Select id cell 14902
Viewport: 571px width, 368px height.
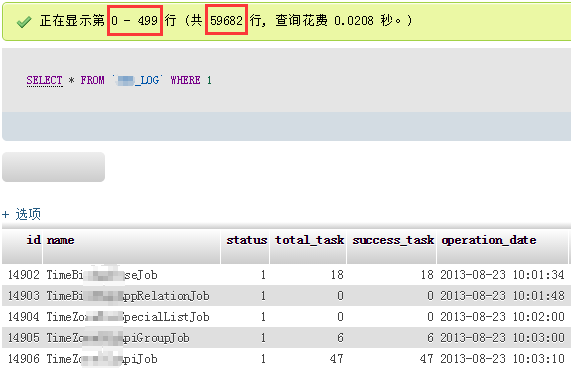point(24,274)
